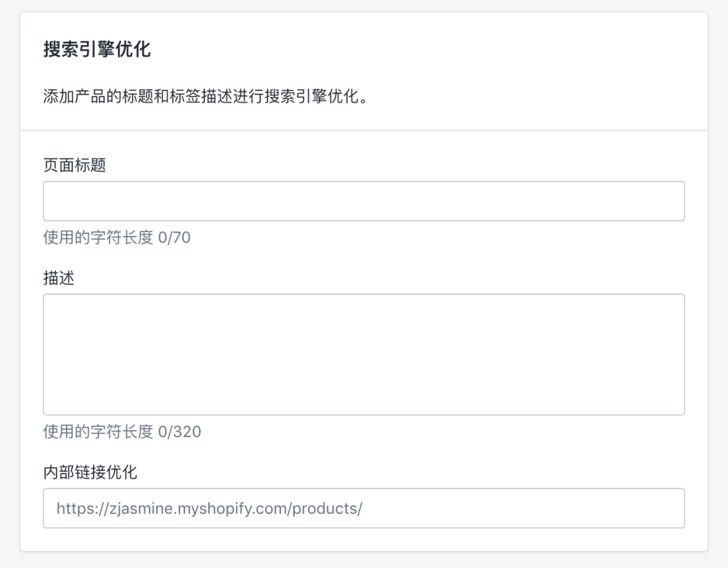Click the 页面标题 text input field
The width and height of the screenshot is (728, 568).
pos(363,201)
